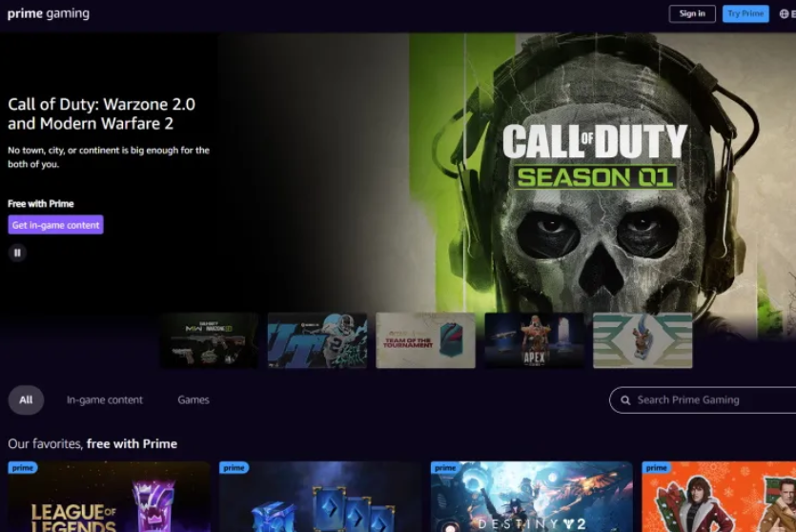
Task: Select the Team of the Tournament thumbnail
Action: [x=425, y=340]
